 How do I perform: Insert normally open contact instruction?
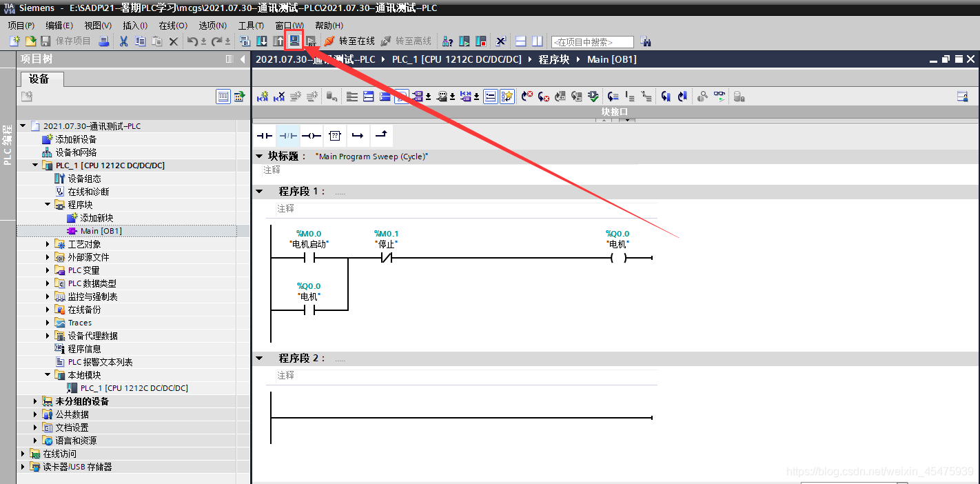tap(265, 135)
